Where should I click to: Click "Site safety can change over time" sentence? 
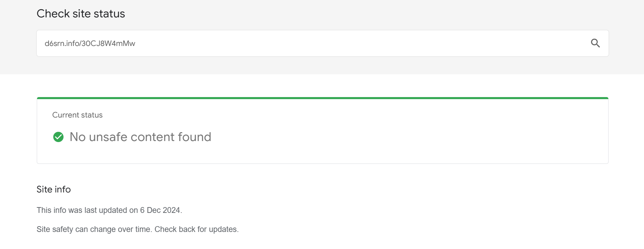click(94, 229)
